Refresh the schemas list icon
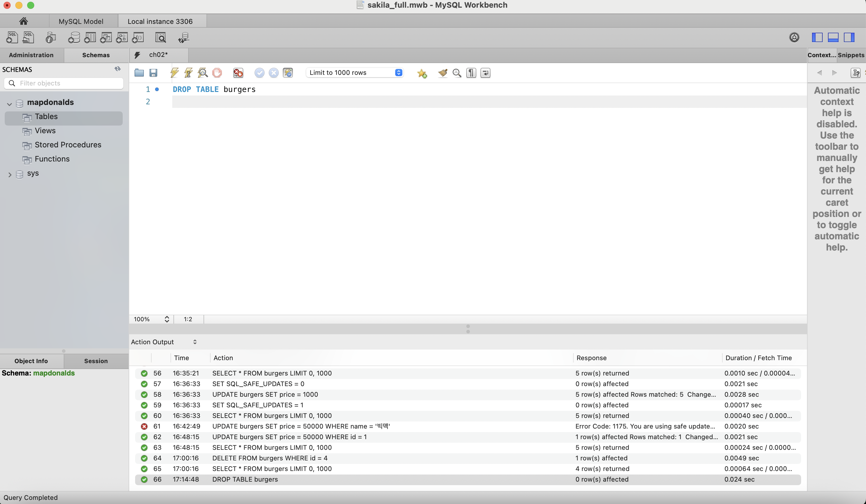The height and width of the screenshot is (504, 866). tap(117, 69)
